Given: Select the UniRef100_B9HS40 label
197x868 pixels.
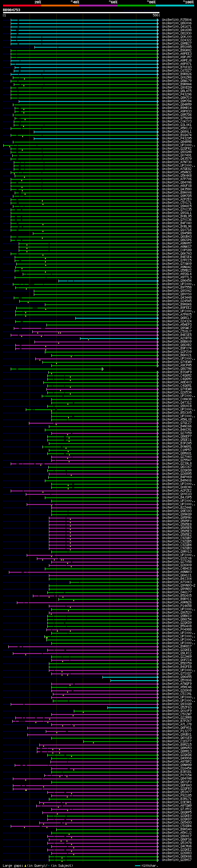Looking at the screenshot, I should tap(176, 829).
